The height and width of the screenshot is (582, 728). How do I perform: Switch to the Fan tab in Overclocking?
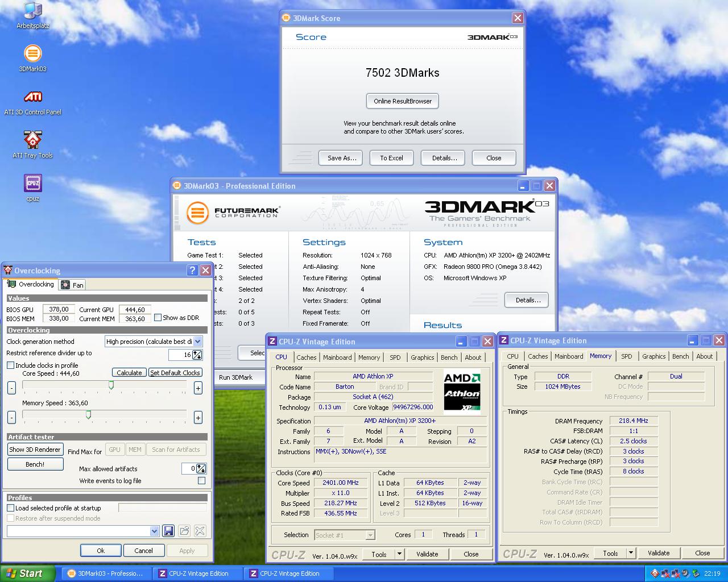pos(72,285)
